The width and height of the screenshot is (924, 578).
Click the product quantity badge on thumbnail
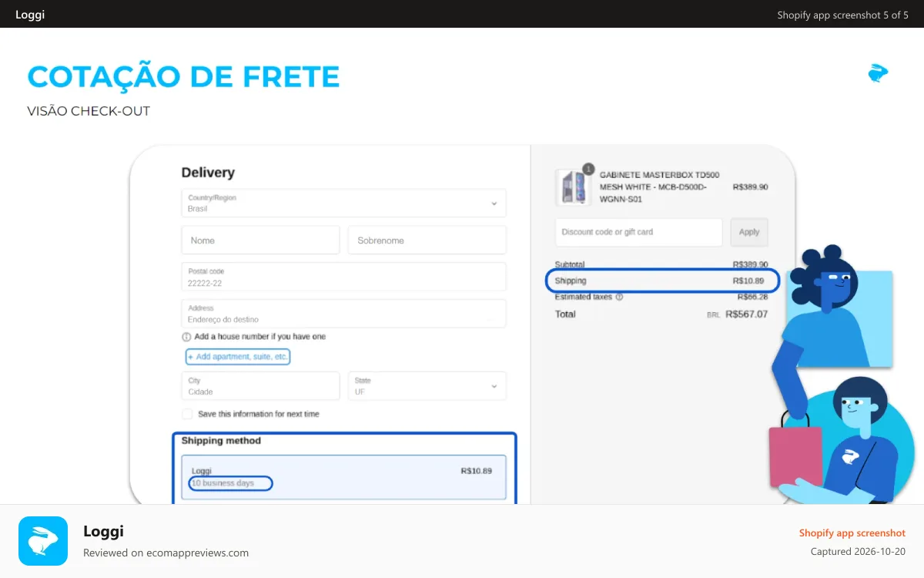pos(588,169)
